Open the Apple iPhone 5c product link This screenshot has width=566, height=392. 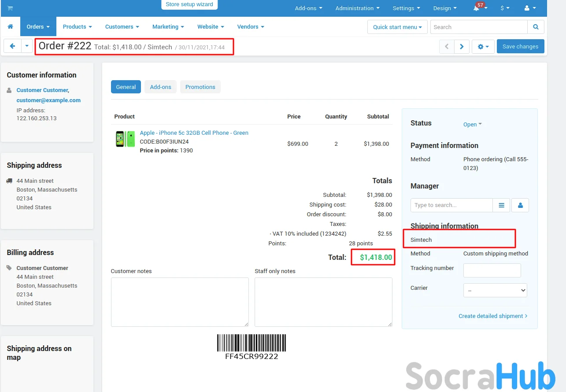click(x=194, y=133)
